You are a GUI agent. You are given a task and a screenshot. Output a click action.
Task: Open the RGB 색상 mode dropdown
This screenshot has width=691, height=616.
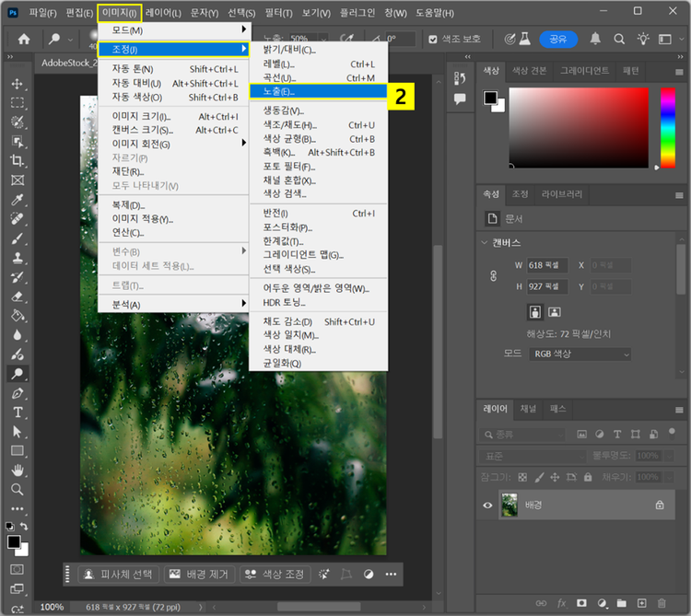[580, 354]
